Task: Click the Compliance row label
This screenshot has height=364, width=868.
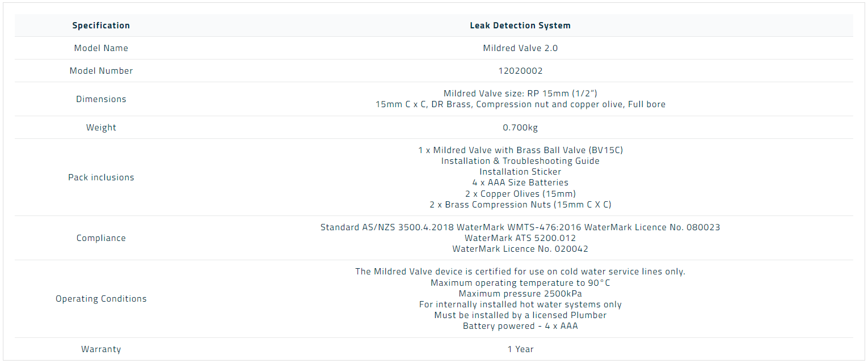Action: coord(101,238)
